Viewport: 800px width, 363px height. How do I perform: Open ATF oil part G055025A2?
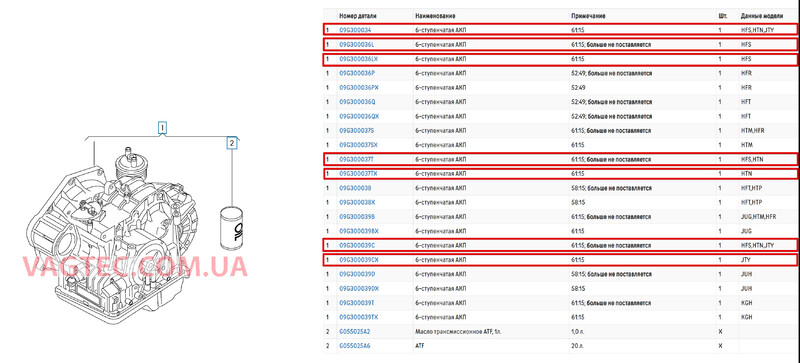(x=355, y=331)
